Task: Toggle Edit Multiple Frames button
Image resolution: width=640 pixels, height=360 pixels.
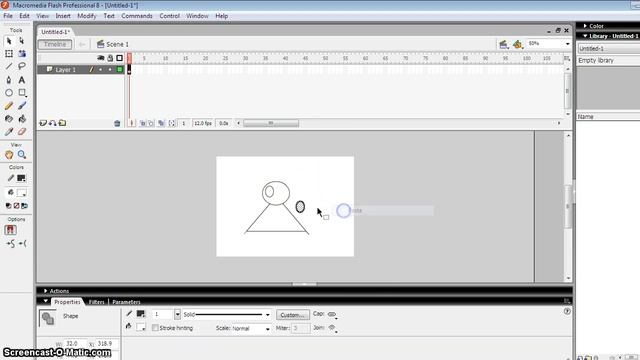Action: click(162, 123)
